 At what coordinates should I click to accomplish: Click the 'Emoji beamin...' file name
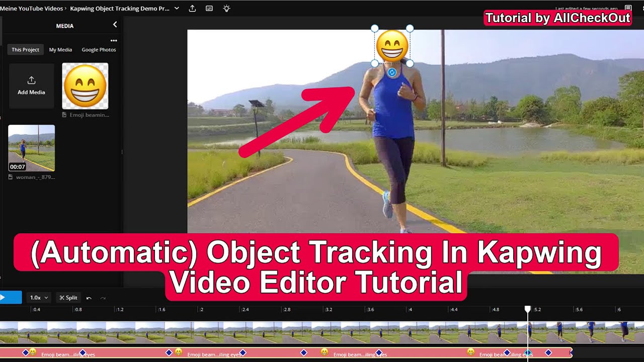coord(89,115)
